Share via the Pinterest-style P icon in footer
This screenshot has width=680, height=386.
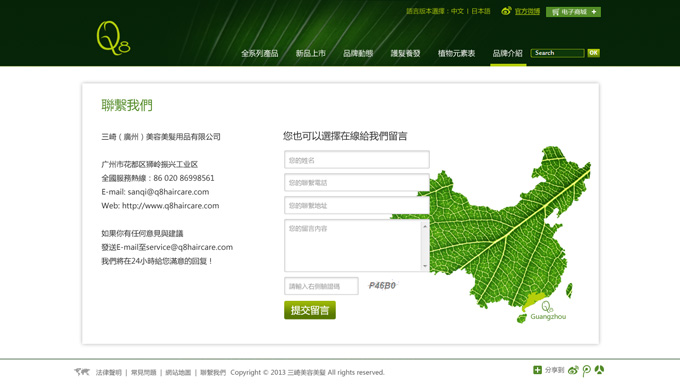point(586,370)
